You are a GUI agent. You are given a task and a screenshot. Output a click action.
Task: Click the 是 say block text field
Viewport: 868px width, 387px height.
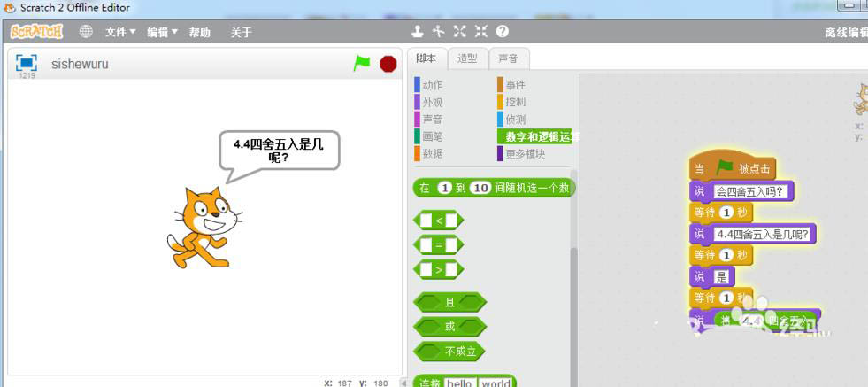point(722,276)
